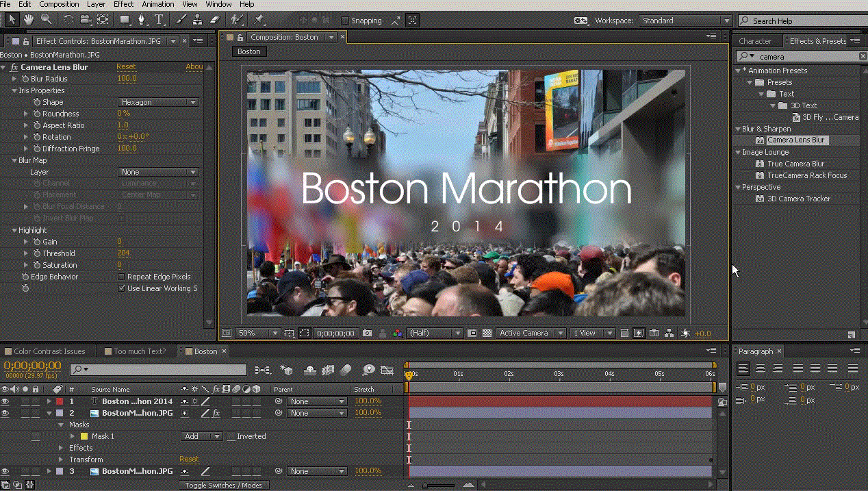Click the reset exposure aperture icon

(686, 333)
